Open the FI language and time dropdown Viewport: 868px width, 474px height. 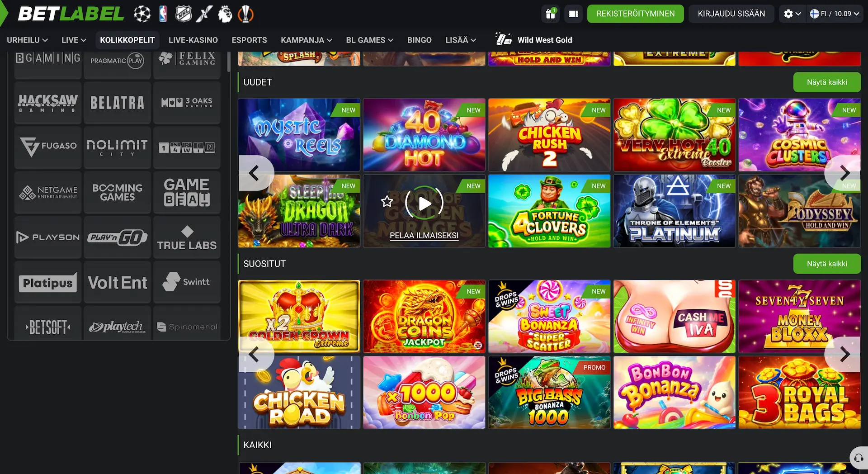[834, 14]
